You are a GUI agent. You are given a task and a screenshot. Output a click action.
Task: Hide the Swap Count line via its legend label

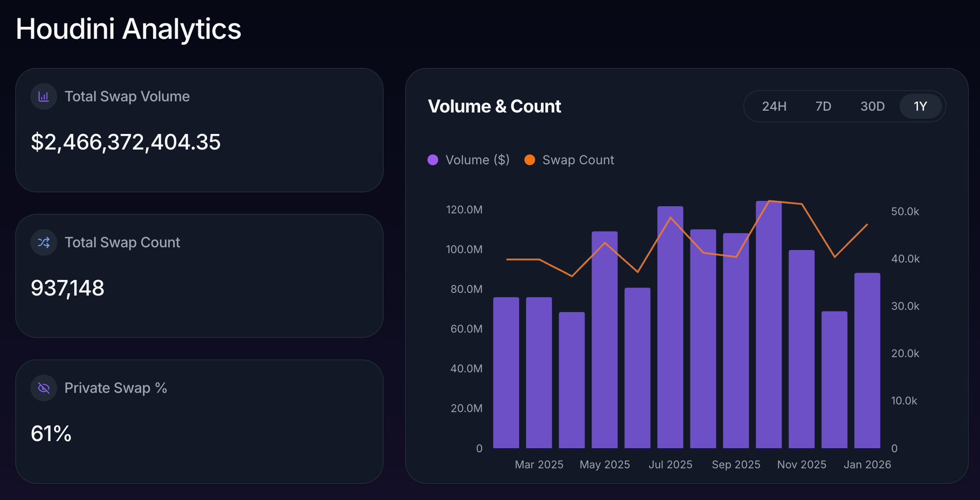point(578,160)
